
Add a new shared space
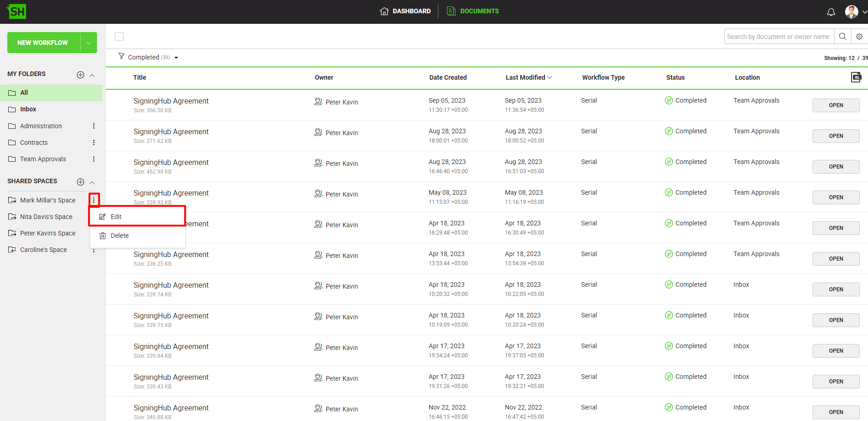click(81, 182)
